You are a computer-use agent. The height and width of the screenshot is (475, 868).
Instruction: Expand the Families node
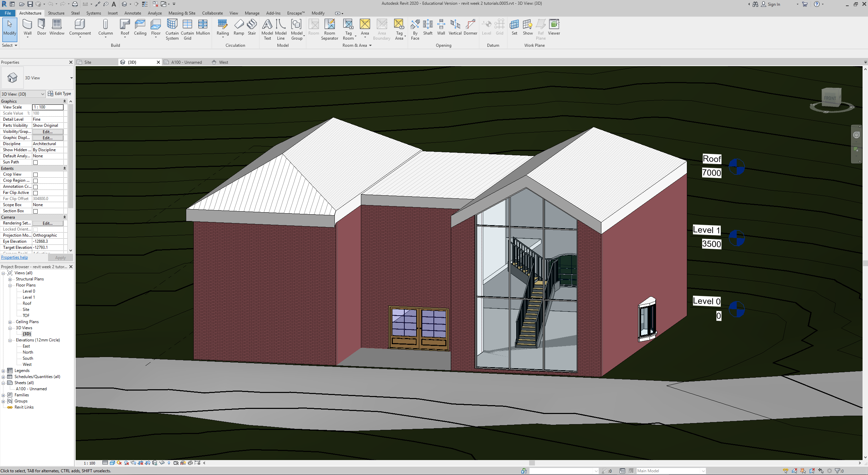[3, 395]
